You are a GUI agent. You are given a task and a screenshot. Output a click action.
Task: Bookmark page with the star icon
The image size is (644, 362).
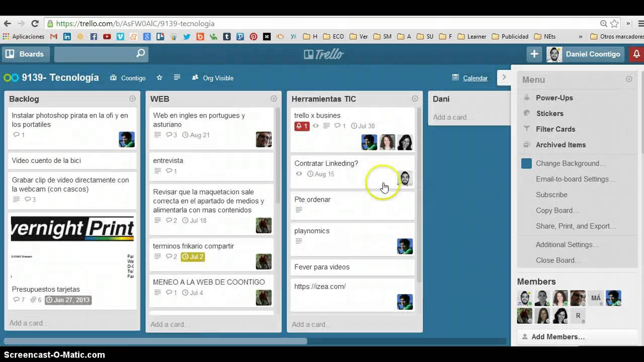click(614, 23)
